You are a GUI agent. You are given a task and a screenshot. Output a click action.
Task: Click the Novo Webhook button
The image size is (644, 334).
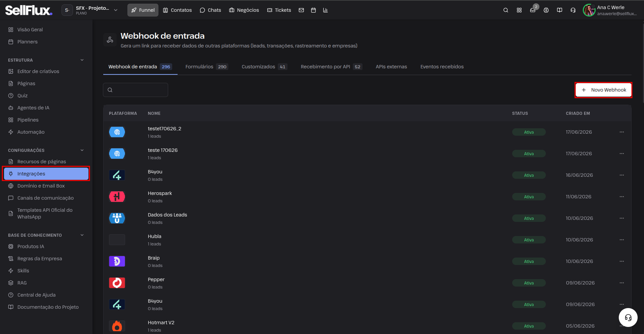[604, 90]
